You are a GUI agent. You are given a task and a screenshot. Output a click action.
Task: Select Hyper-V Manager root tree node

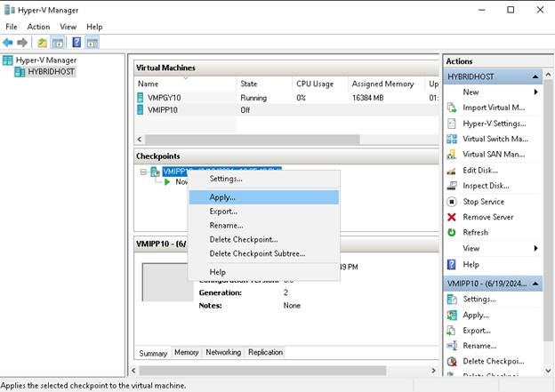46,60
